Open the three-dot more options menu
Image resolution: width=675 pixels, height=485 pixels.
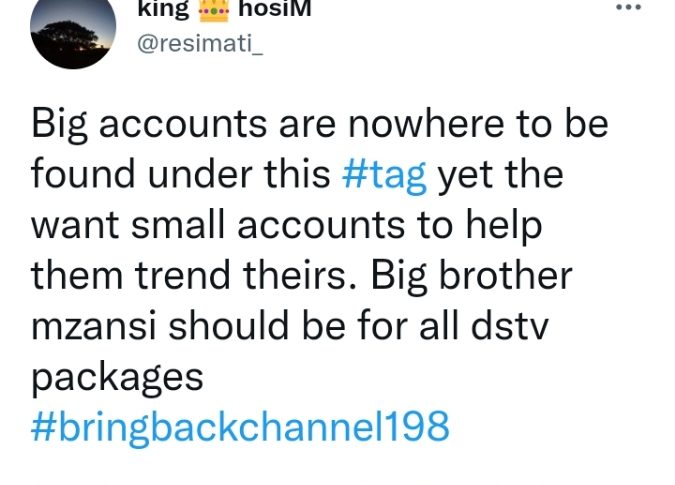[629, 7]
